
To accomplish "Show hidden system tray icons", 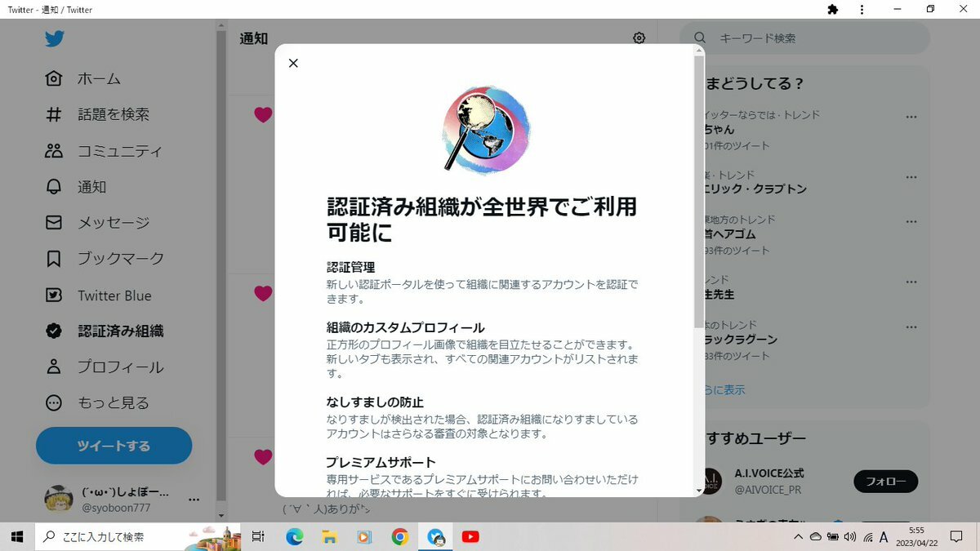I will pyautogui.click(x=798, y=536).
